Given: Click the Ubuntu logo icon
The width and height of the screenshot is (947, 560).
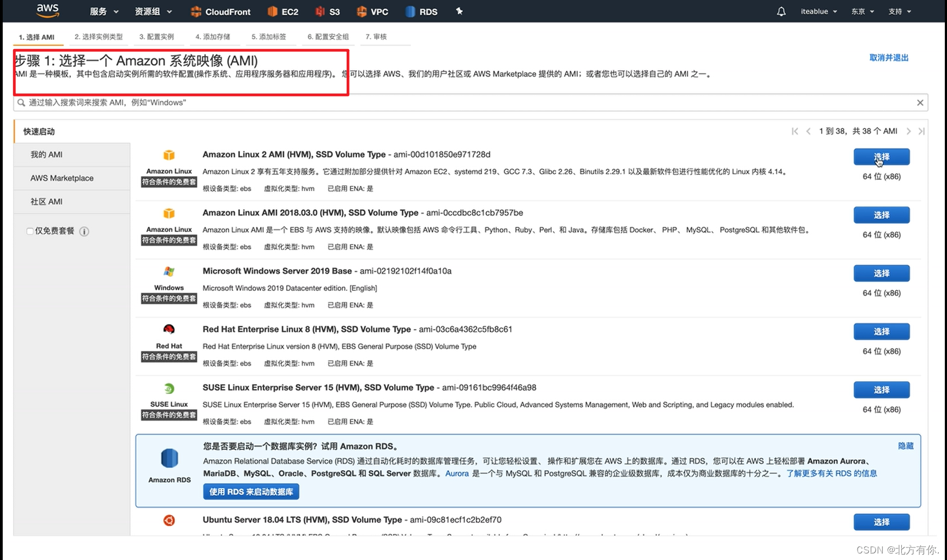Looking at the screenshot, I should (x=169, y=520).
